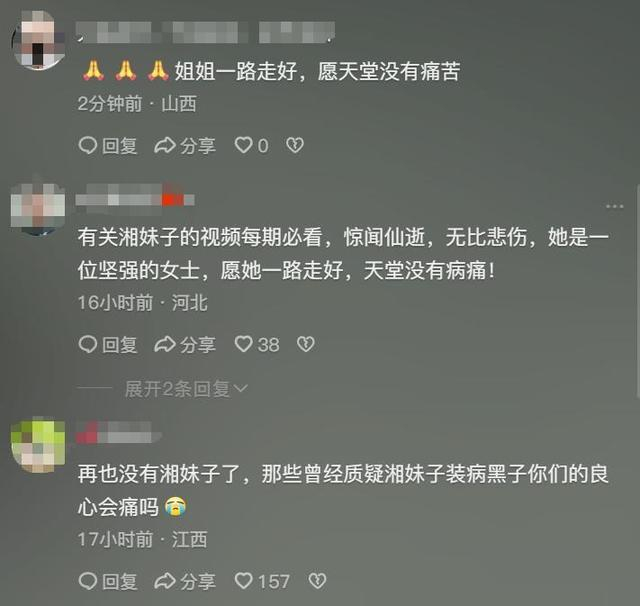
Task: Like the comment showing 157 likes
Action: (x=262, y=581)
